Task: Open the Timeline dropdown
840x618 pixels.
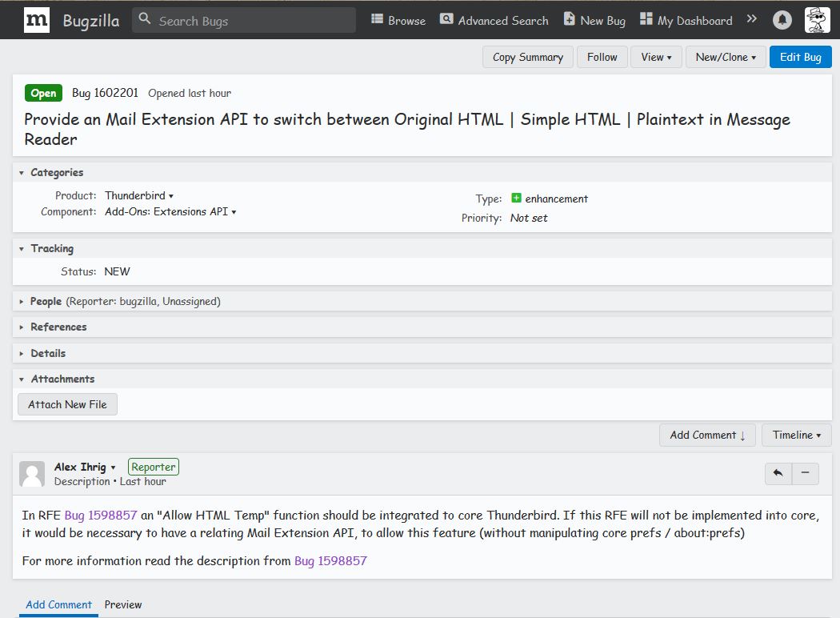Action: tap(797, 435)
